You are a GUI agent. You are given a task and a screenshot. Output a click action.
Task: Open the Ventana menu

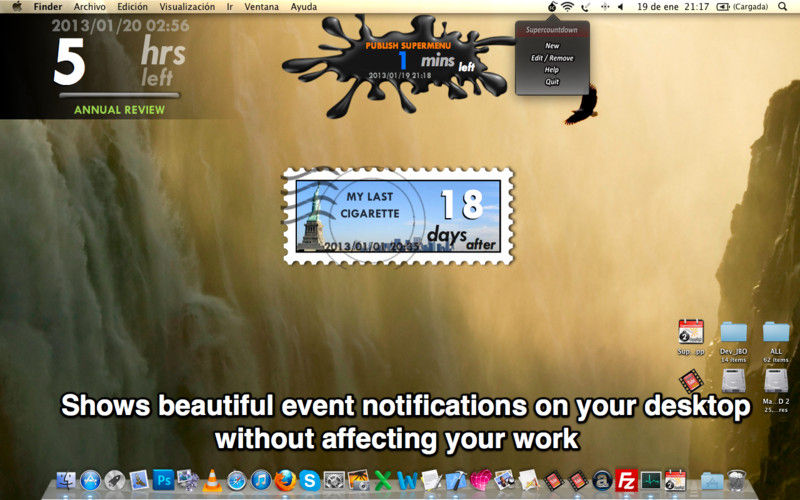pyautogui.click(x=261, y=7)
